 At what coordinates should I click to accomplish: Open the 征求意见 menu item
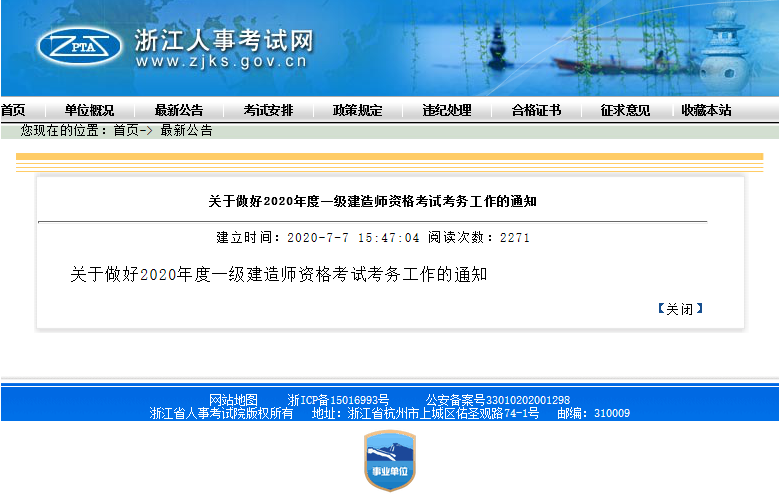click(625, 110)
